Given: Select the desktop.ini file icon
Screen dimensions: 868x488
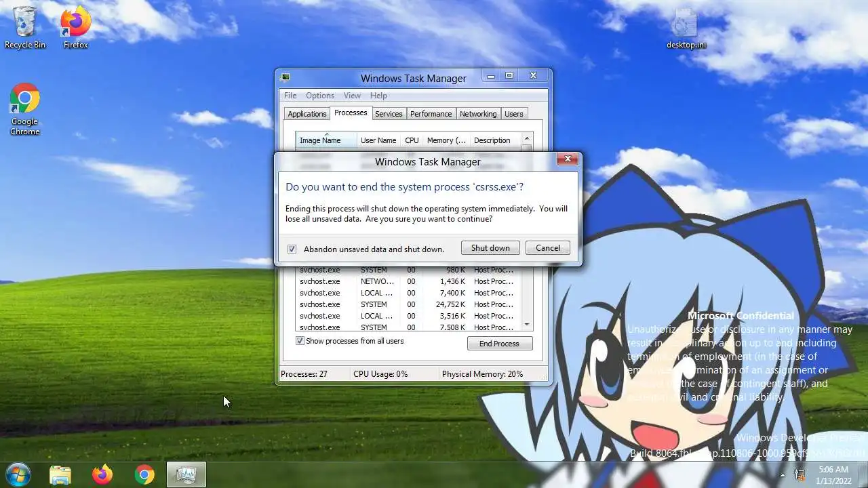Looking at the screenshot, I should click(x=686, y=28).
